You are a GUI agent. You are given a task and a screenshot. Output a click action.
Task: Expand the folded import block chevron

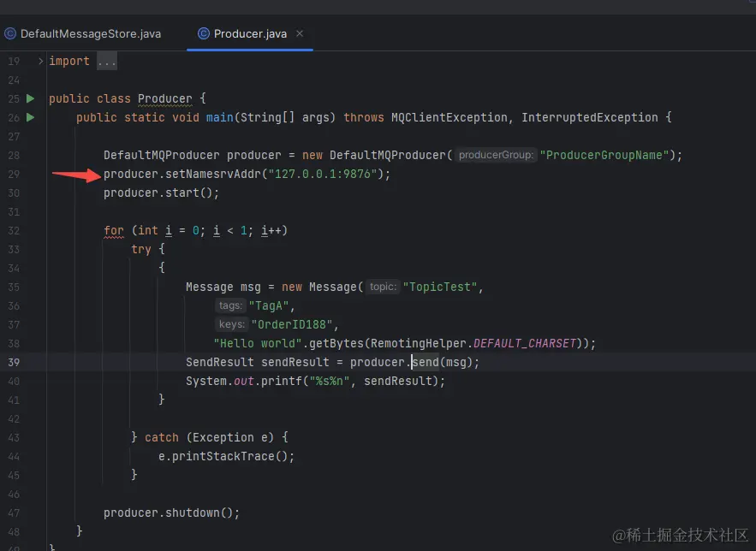coord(40,61)
